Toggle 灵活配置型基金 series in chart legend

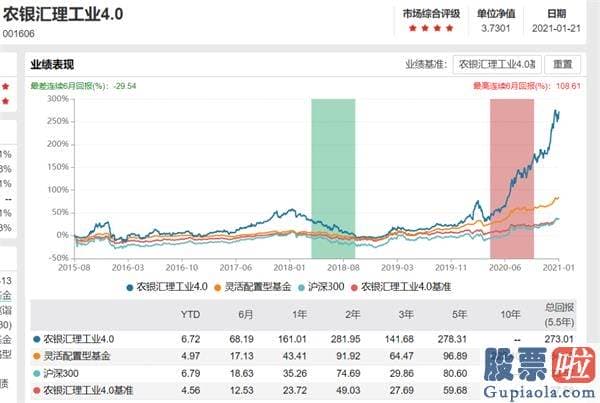coord(252,287)
